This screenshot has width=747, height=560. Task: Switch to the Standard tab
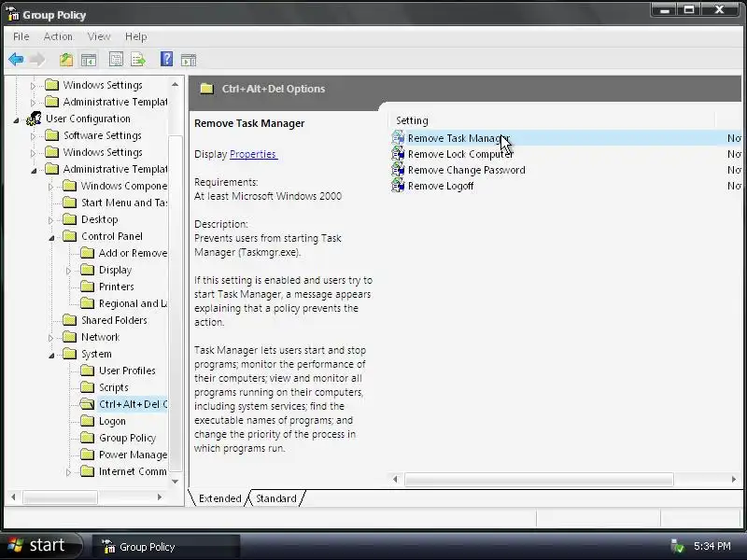coord(275,498)
